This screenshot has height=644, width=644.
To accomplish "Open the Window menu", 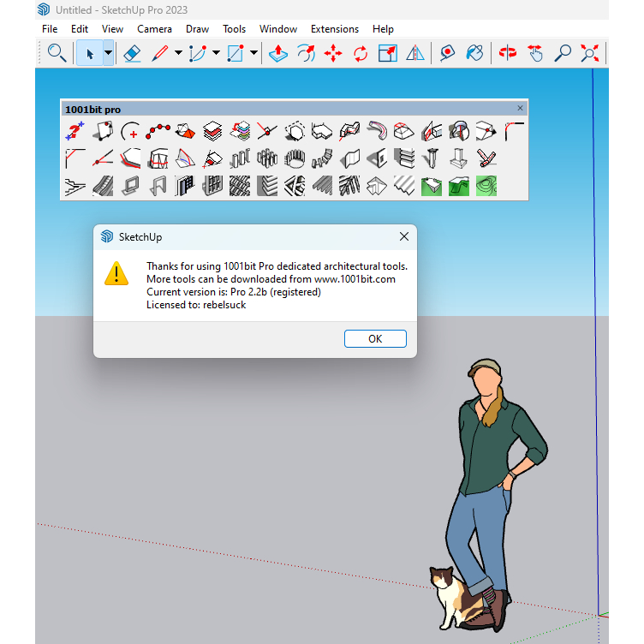I will pos(278,29).
